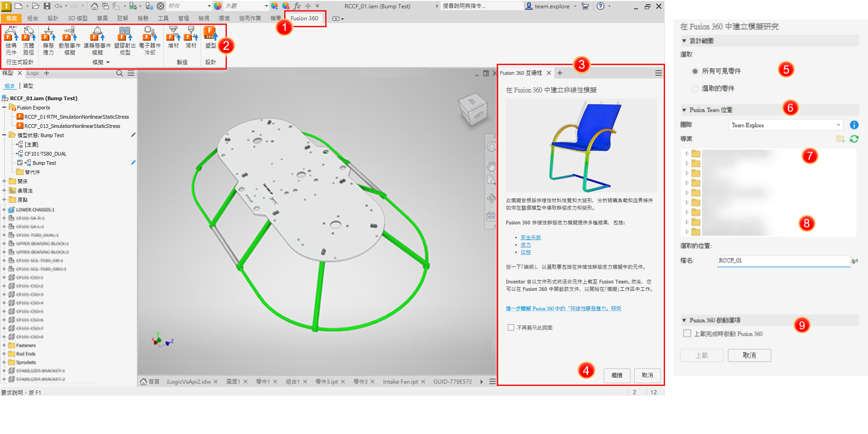Enable 上載完成時啟動 Fusion 360 checkbox
Image resolution: width=868 pixels, height=434 pixels.
pos(687,333)
